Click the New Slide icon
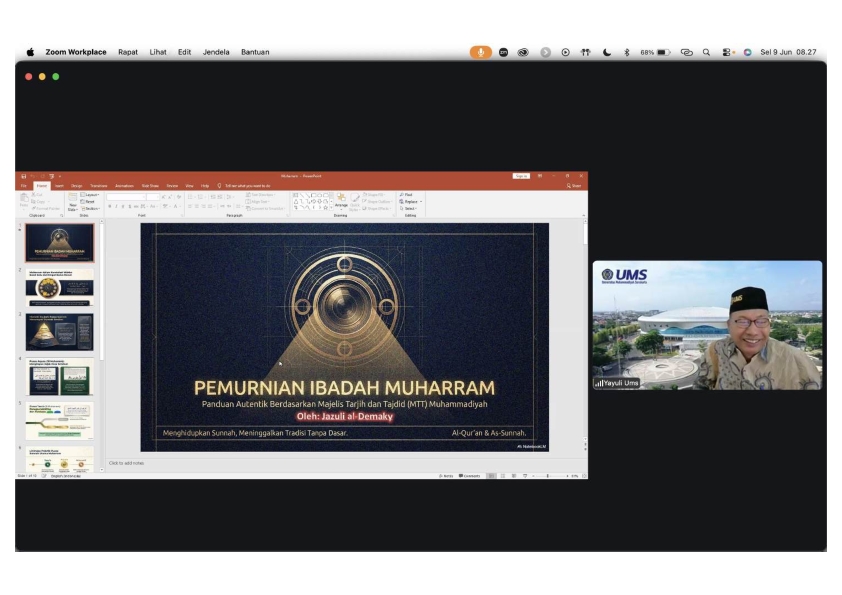The width and height of the screenshot is (842, 595). coord(72,202)
